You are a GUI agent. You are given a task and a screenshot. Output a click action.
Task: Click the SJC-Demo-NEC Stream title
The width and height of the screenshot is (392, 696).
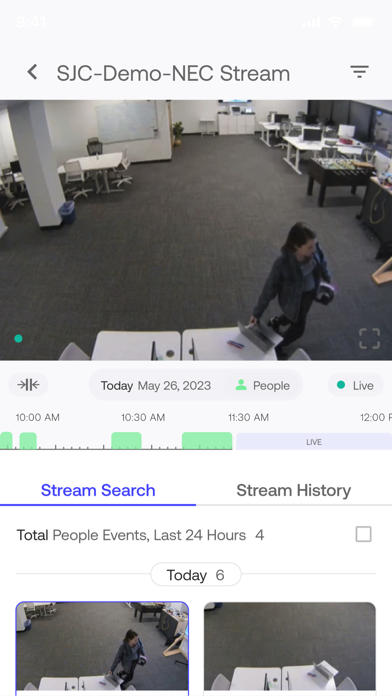tap(173, 73)
